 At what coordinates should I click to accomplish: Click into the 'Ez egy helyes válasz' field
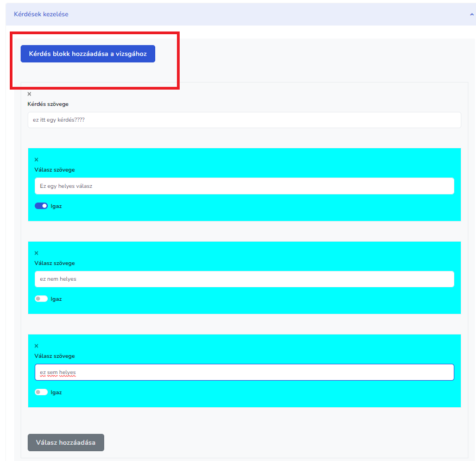pyautogui.click(x=244, y=186)
